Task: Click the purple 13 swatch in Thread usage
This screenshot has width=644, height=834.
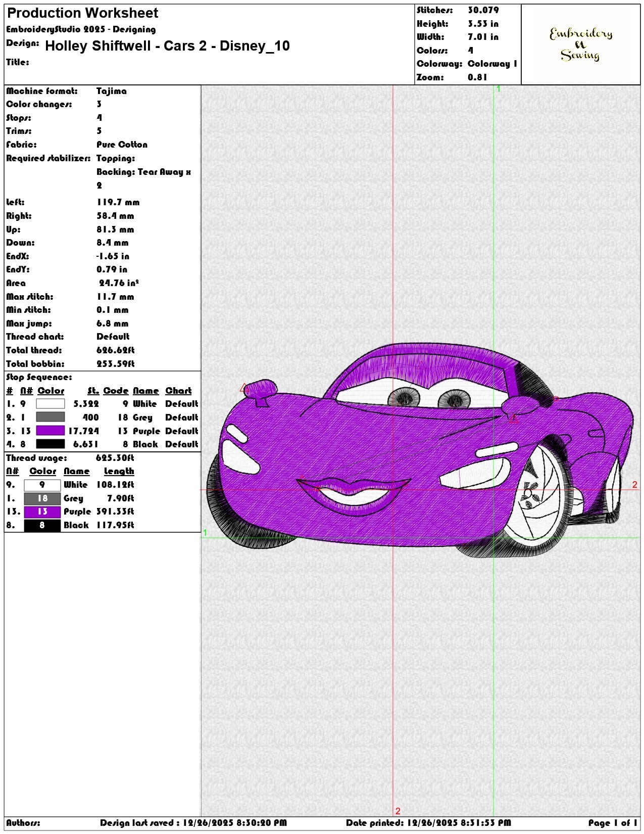Action: [x=42, y=512]
